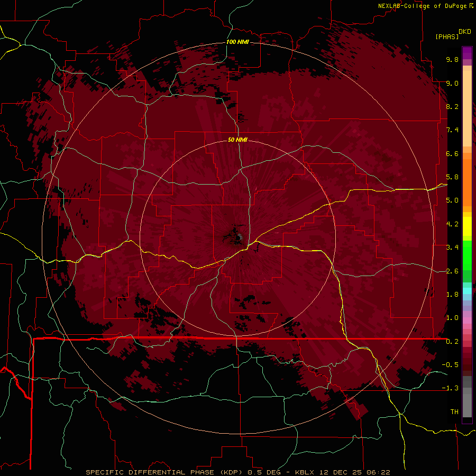Click the Specific Differential Phase caption text
This screenshot has height=476, width=476.
pyautogui.click(x=237, y=472)
